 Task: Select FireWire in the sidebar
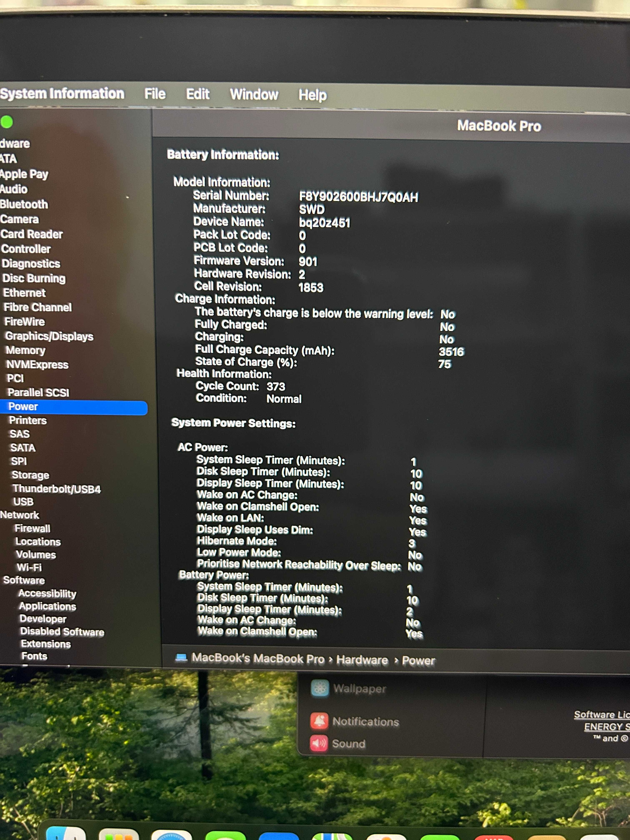tap(25, 322)
